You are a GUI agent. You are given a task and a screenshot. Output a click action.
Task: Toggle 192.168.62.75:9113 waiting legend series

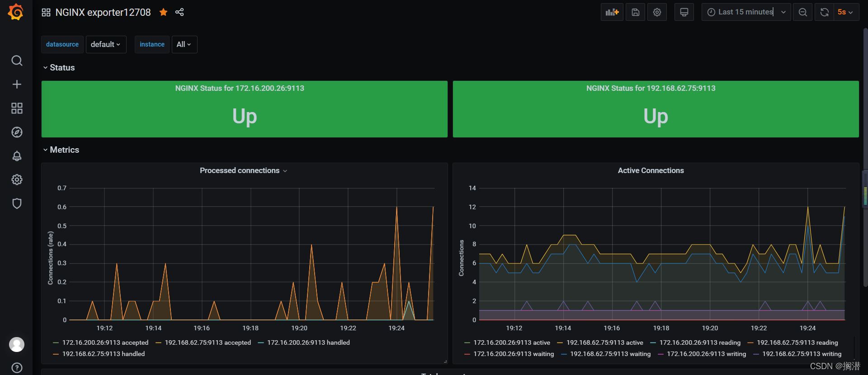click(610, 354)
